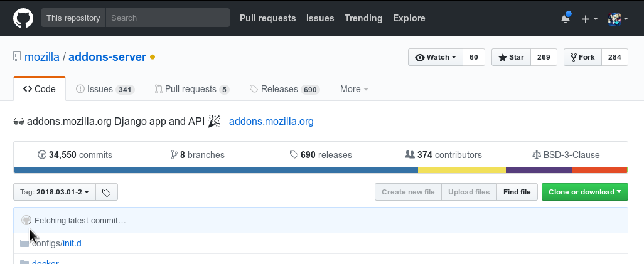View the 60 watchers count
This screenshot has width=644, height=264.
pyautogui.click(x=474, y=57)
